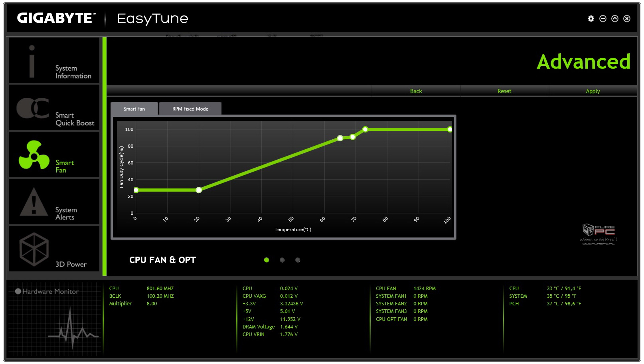Image resolution: width=644 pixels, height=364 pixels.
Task: Click the up-arrow collapse icon in title bar
Action: (615, 19)
